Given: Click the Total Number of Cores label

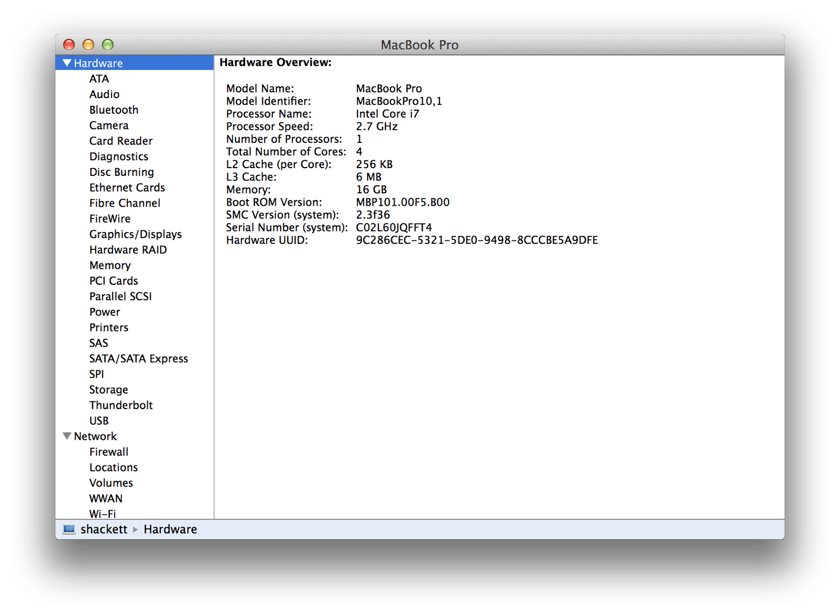Looking at the screenshot, I should pyautogui.click(x=286, y=152).
